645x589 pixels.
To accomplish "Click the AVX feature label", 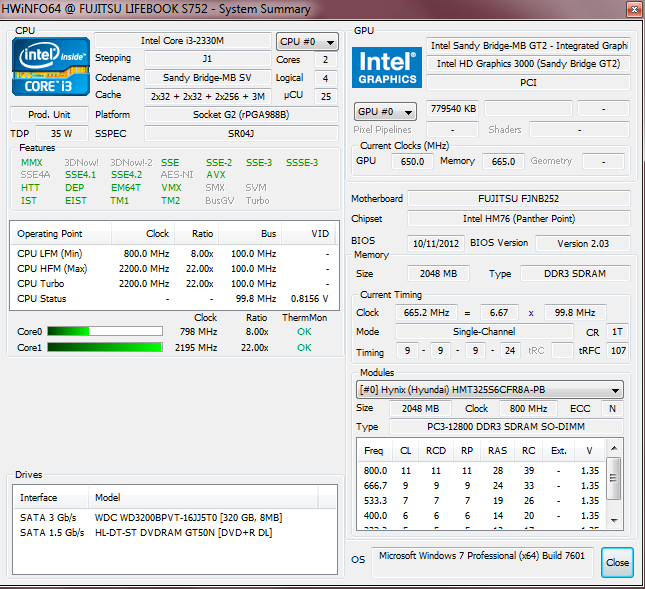I will pos(216,175).
